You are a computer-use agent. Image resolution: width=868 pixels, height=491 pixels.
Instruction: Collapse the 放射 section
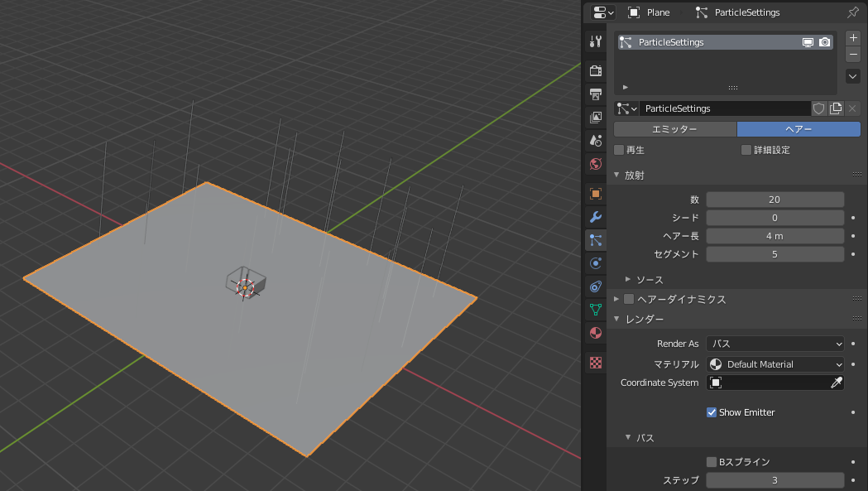coord(616,174)
